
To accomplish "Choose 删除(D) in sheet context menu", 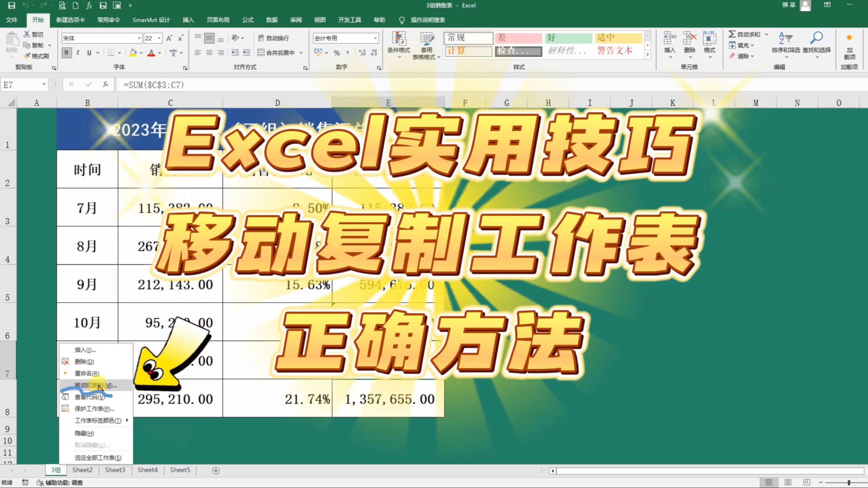I will (96, 361).
